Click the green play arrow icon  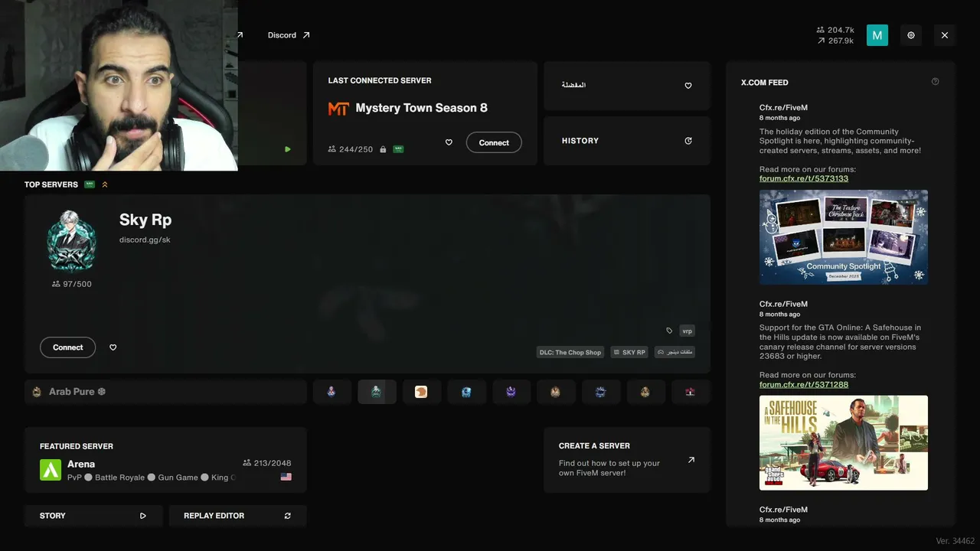point(288,149)
